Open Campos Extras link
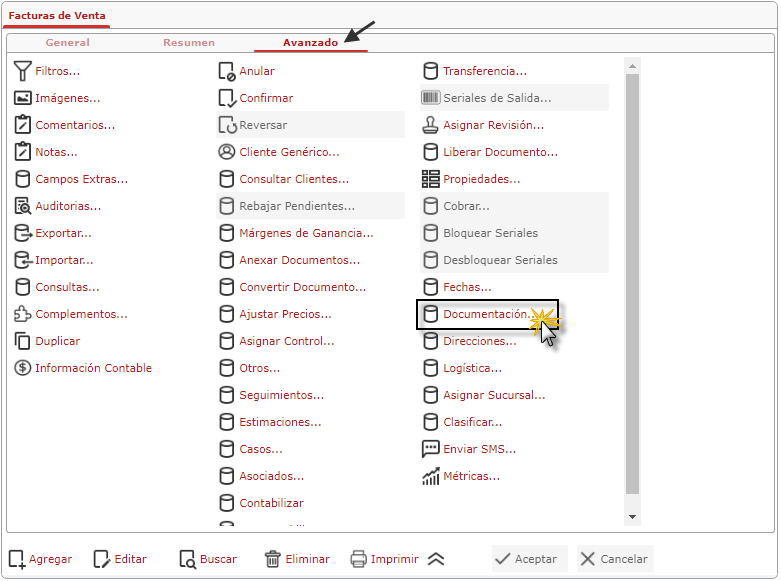Viewport: 781px width, 581px height. [82, 179]
